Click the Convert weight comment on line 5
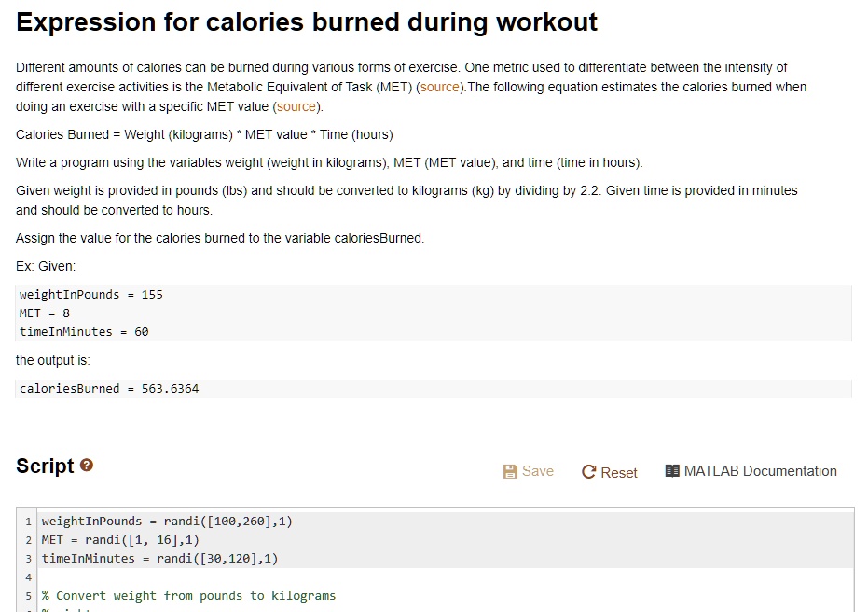 186,595
